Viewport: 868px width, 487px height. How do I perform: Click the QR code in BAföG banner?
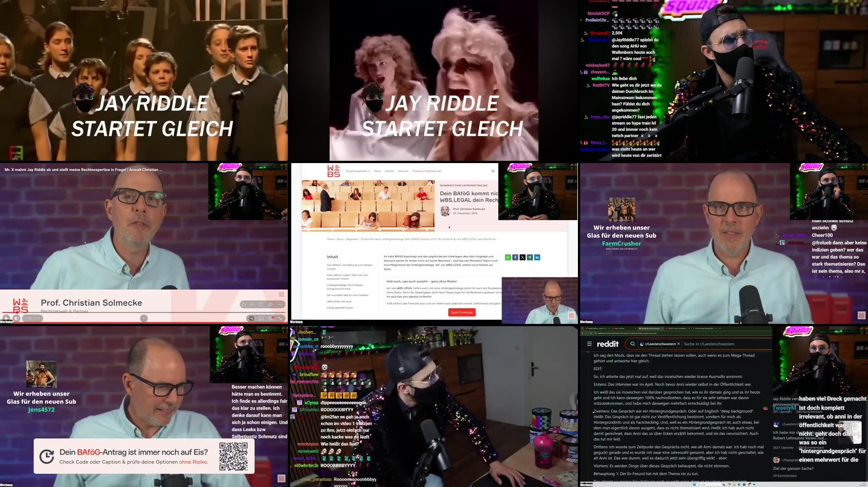tap(233, 456)
